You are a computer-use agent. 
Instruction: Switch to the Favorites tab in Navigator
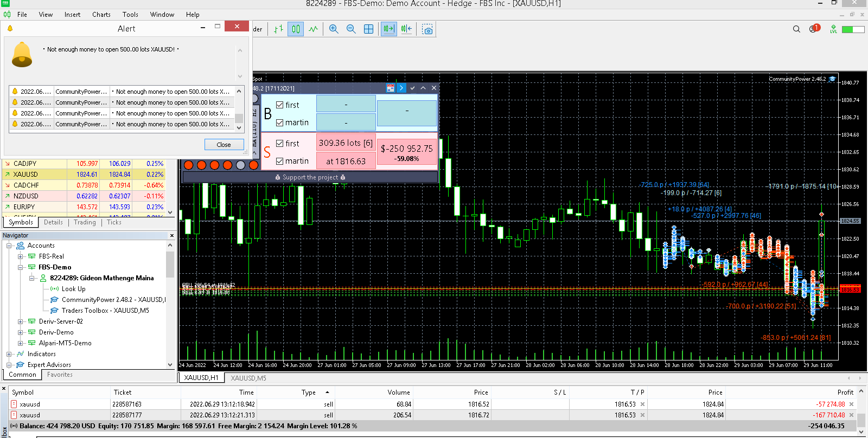coord(60,375)
